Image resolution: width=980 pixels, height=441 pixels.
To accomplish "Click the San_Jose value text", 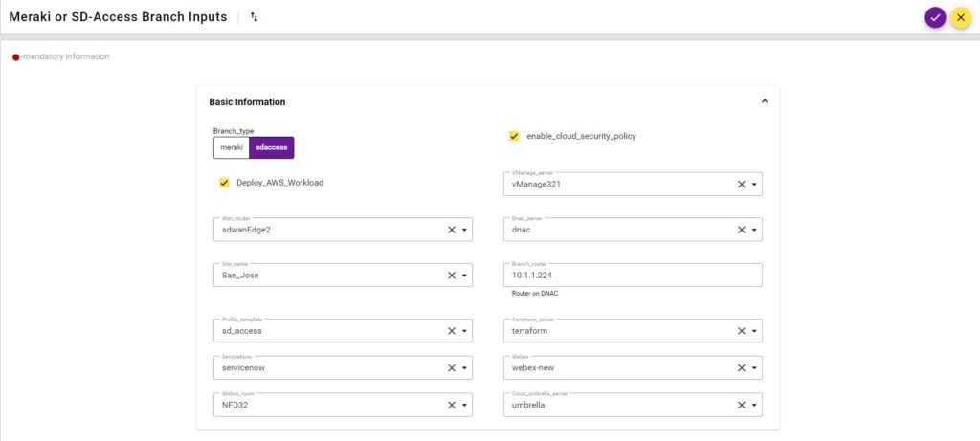I will [x=240, y=276].
